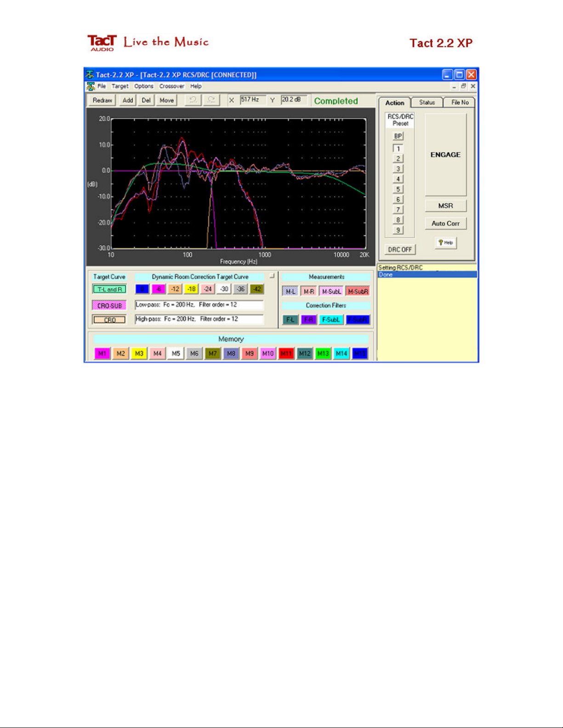Click the X frequency field showing 517 Hz
Viewport: 563px width, 728px height.
click(x=252, y=100)
